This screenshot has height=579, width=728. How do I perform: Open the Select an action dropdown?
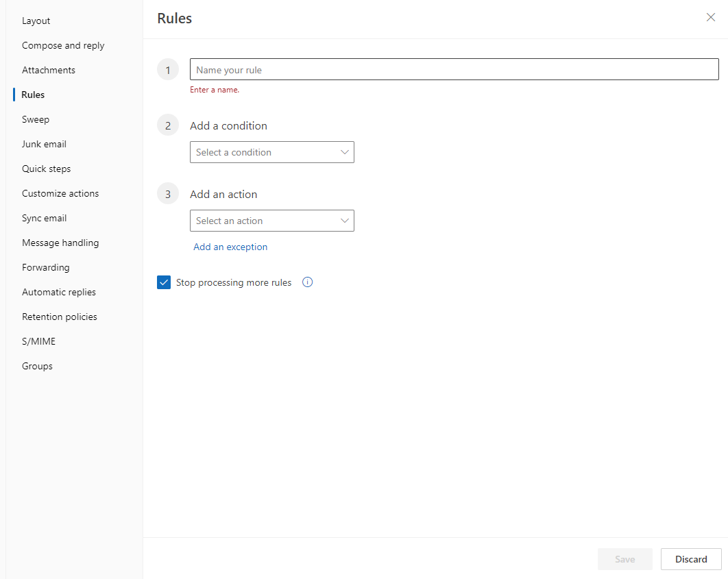[271, 221]
